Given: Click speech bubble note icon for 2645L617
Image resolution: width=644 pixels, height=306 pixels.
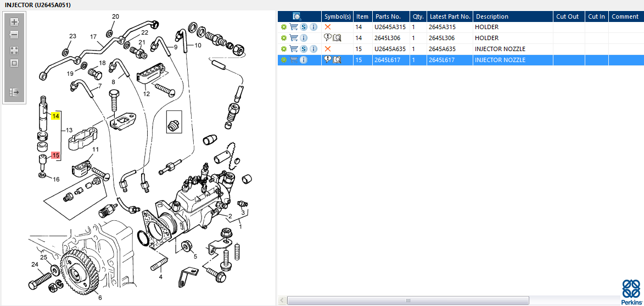Looking at the screenshot, I should pyautogui.click(x=327, y=60).
